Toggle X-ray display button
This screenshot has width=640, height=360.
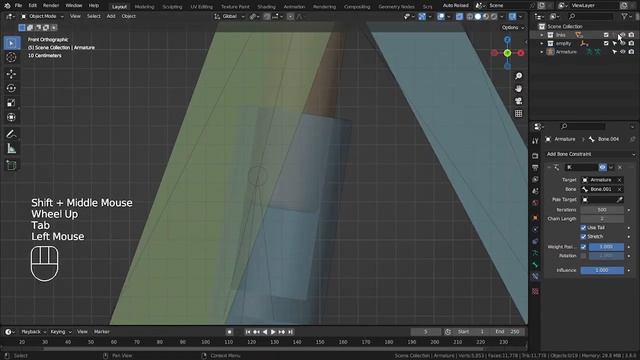459,16
